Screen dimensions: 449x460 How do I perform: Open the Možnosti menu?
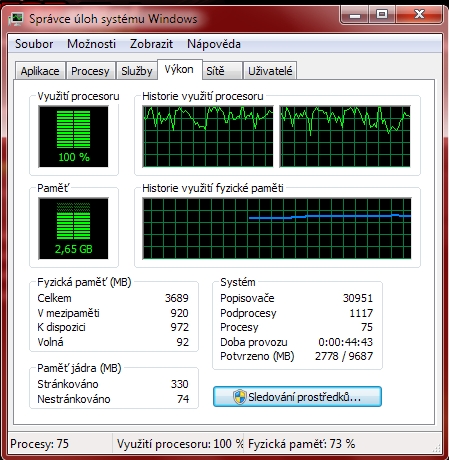pyautogui.click(x=91, y=44)
